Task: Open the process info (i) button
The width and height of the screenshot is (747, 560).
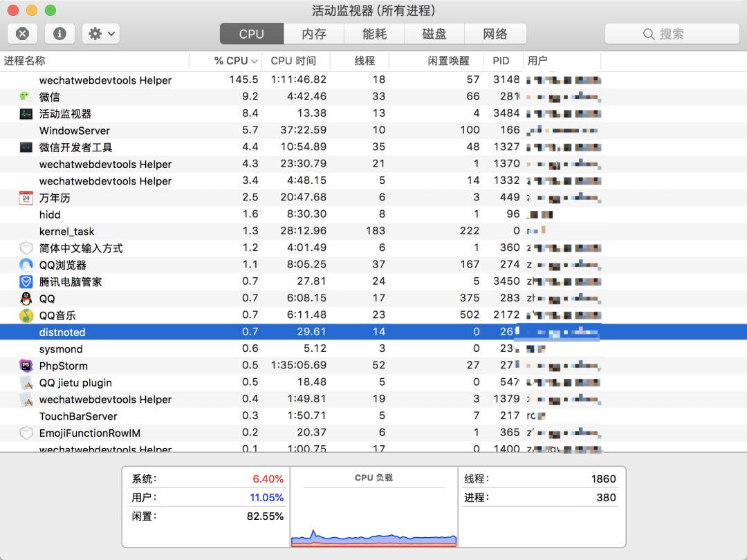Action: [59, 34]
